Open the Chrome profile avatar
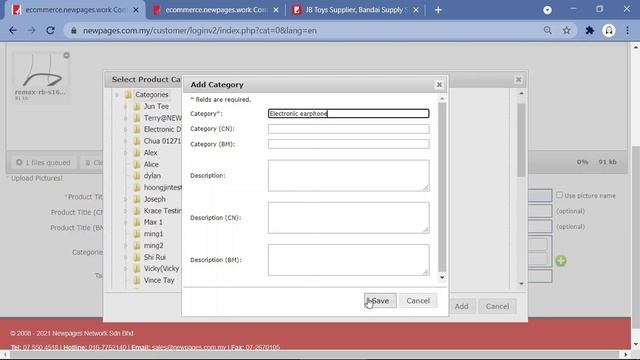640x360 pixels. [x=609, y=30]
